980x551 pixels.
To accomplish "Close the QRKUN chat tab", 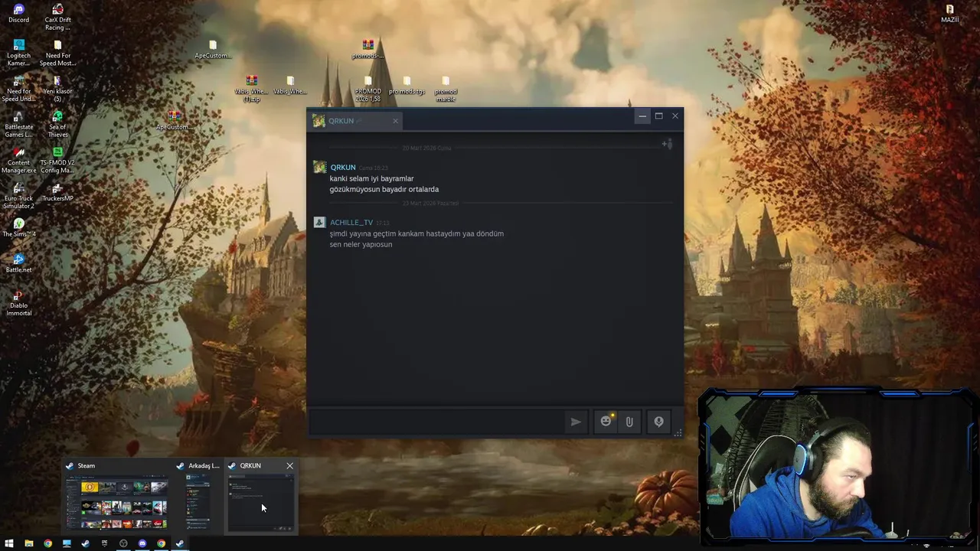I will pyautogui.click(x=395, y=121).
